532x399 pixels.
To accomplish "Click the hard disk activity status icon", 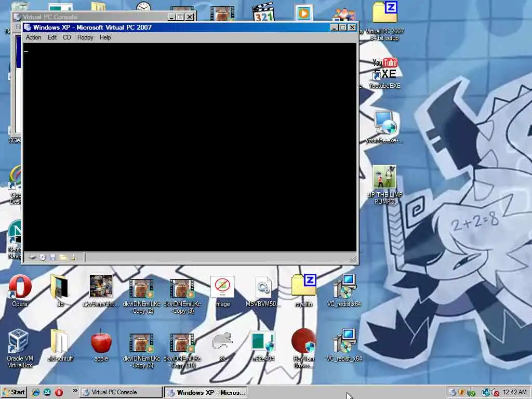I will [x=32, y=258].
